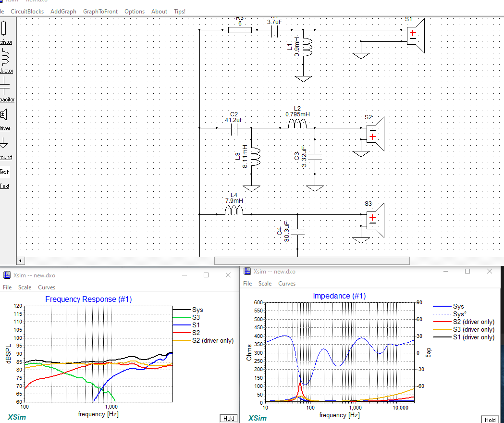Open the GraphToFront menu
The height and width of the screenshot is (423, 504).
[x=100, y=12]
